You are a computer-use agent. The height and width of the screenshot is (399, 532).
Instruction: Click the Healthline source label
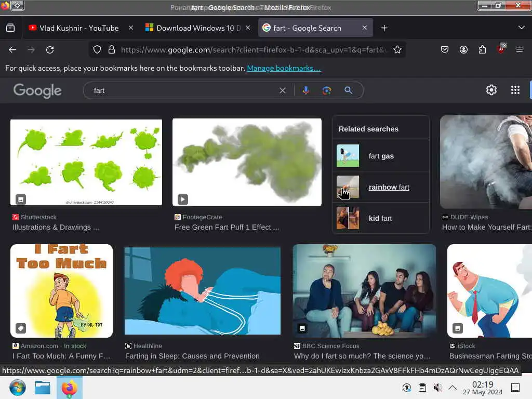[148, 346]
